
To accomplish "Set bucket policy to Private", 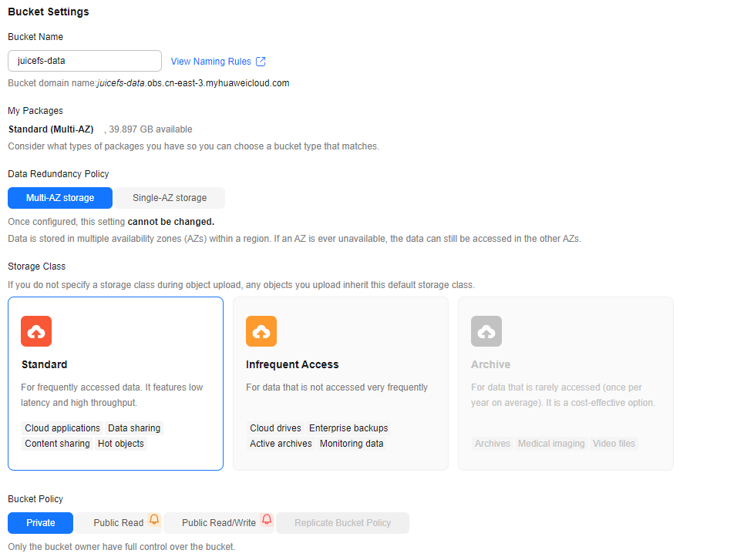I will (x=40, y=523).
